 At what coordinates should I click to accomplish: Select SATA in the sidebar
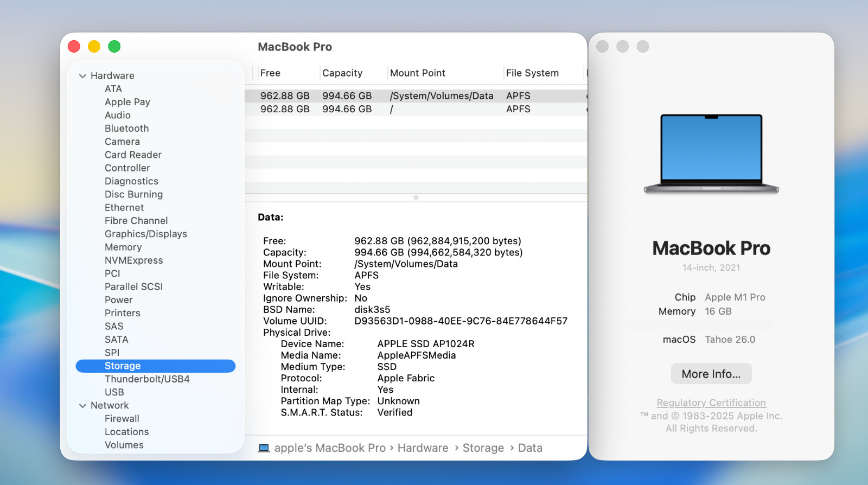[x=117, y=340]
